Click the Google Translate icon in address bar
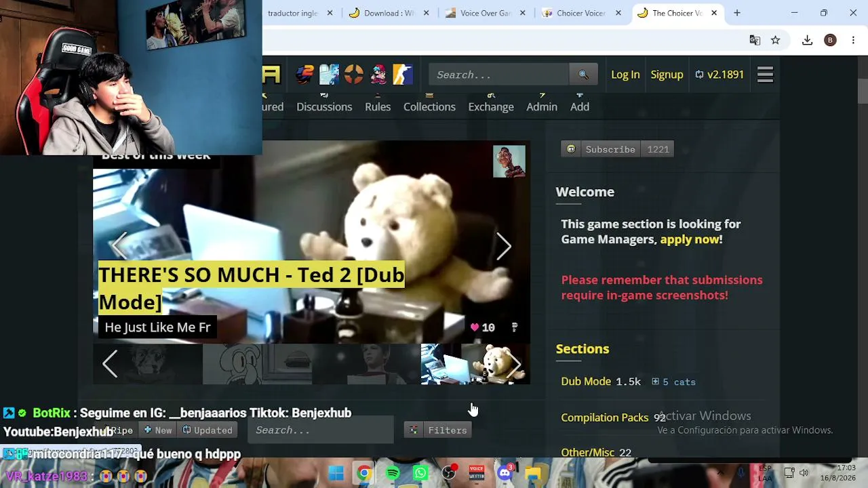 pos(755,40)
